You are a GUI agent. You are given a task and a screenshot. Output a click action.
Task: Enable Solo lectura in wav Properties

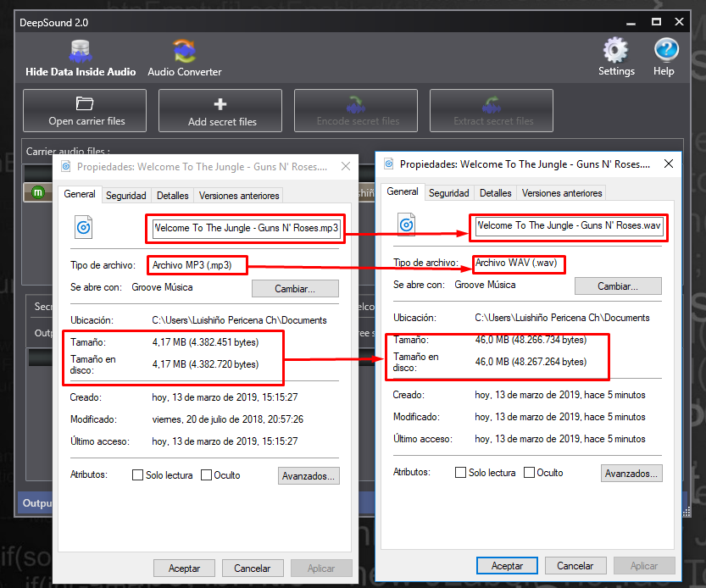(x=460, y=472)
